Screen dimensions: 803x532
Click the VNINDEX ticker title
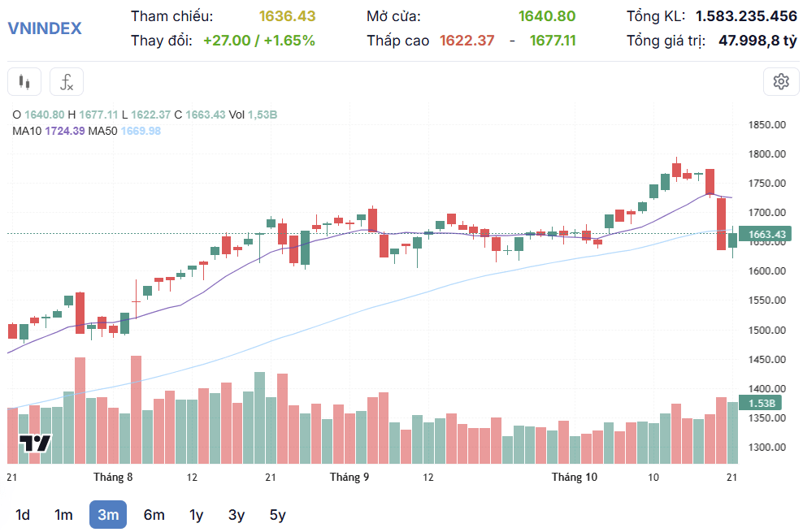[45, 28]
